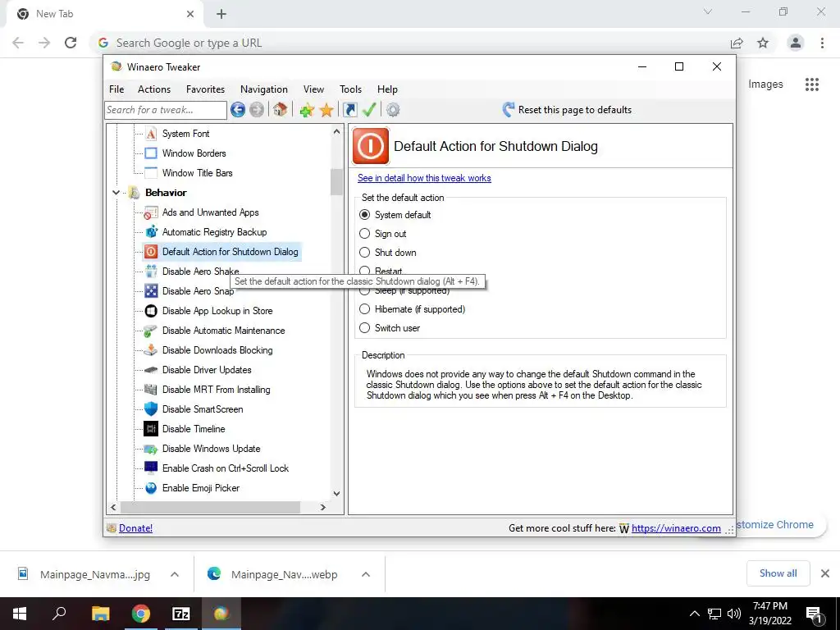Screen dimensions: 840x630
Task: Select the Shut down radio option
Action: point(365,253)
